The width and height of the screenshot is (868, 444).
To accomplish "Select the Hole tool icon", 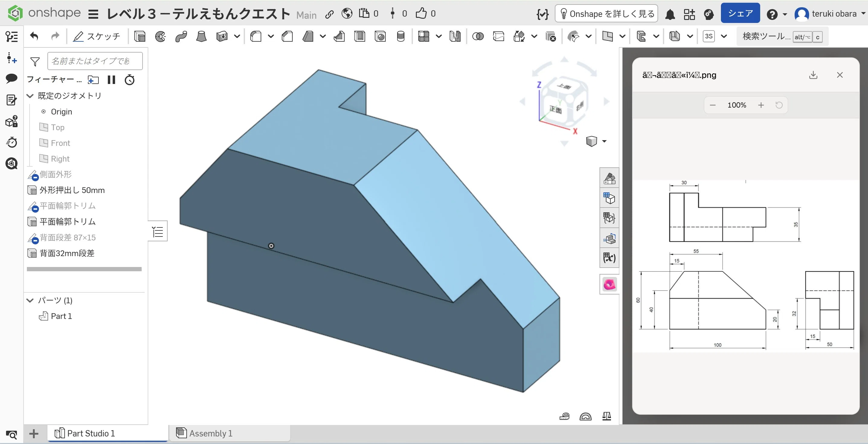I will (x=380, y=36).
